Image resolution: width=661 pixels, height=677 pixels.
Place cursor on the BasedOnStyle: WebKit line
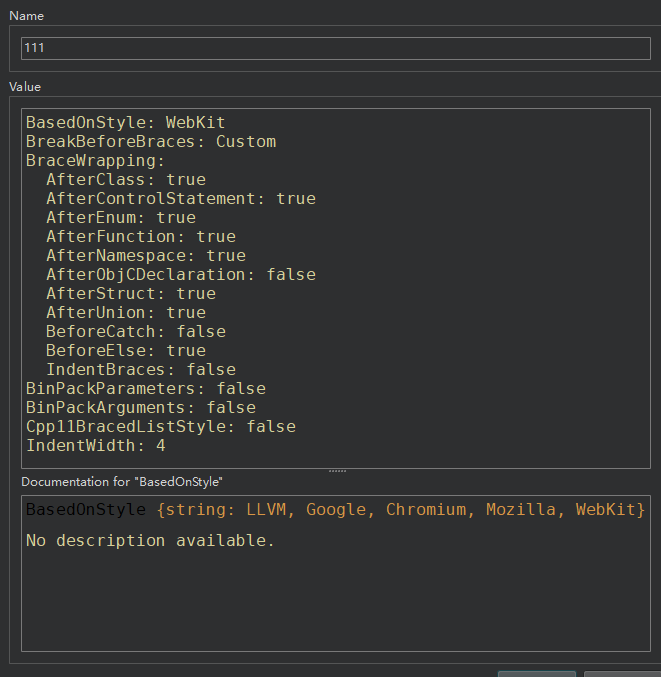click(x=125, y=123)
